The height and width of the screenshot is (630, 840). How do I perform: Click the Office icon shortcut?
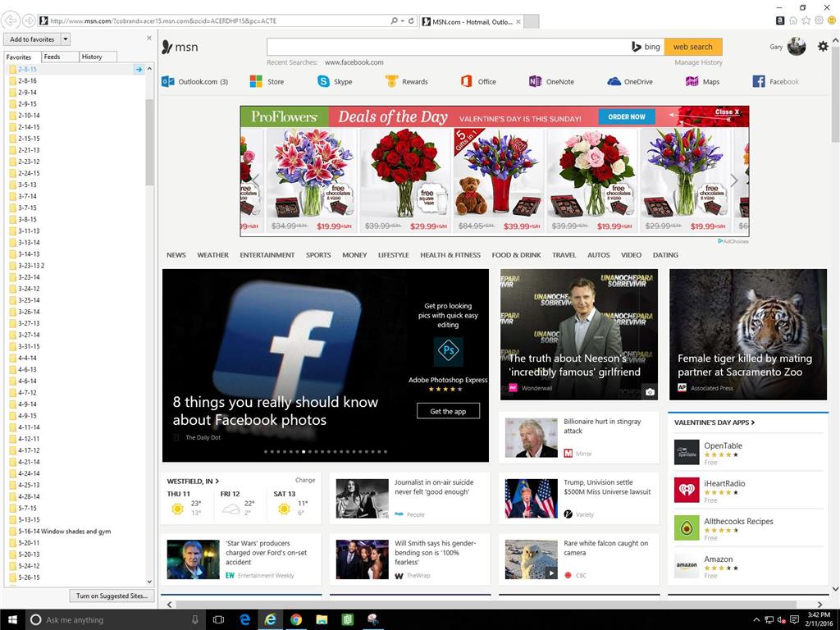coord(466,81)
